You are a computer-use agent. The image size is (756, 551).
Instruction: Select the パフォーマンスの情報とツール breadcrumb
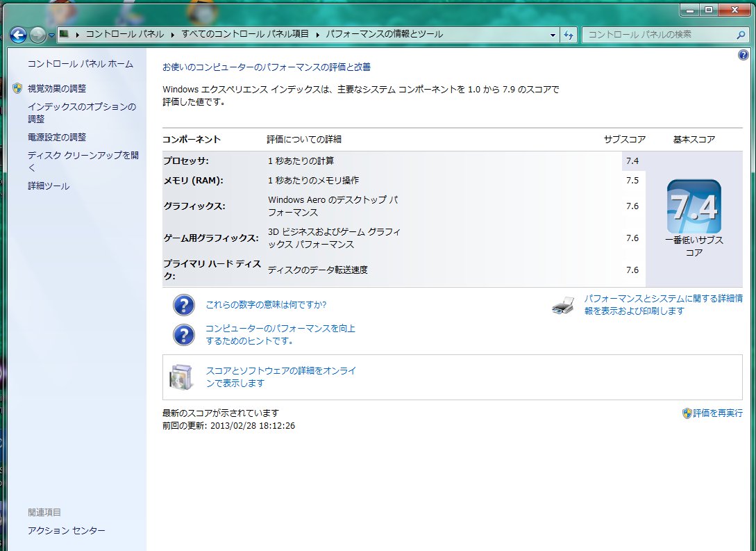tap(385, 34)
